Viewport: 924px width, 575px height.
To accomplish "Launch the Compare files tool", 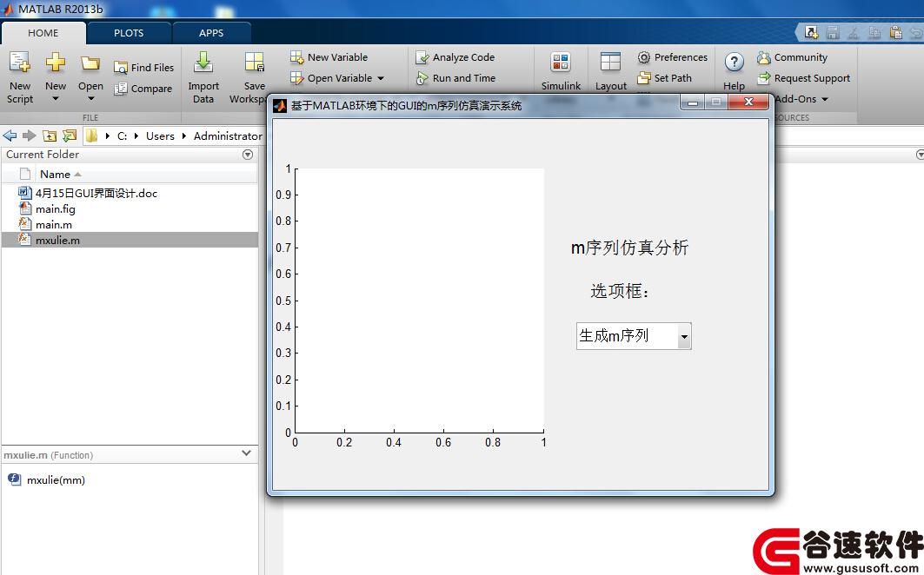I will [x=143, y=89].
